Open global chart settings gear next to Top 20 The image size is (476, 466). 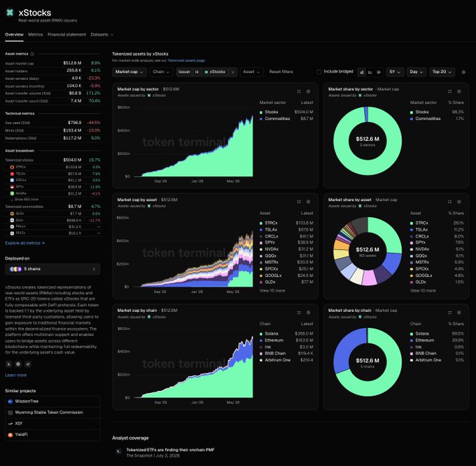tap(463, 72)
